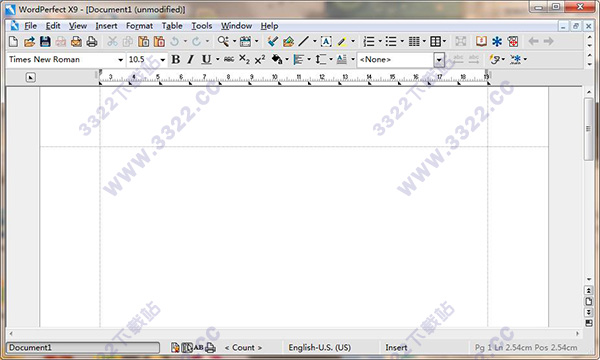600x360 pixels.
Task: Click the table QuickCreate icon
Action: pyautogui.click(x=435, y=41)
